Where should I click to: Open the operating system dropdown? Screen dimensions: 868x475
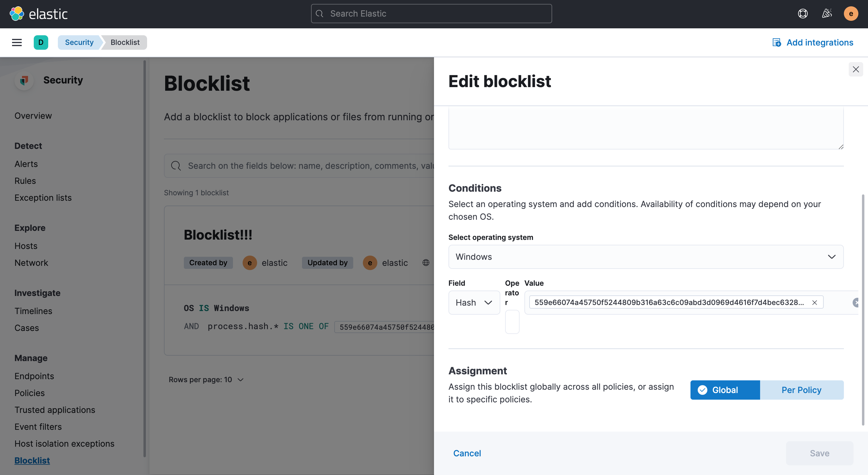coord(646,257)
